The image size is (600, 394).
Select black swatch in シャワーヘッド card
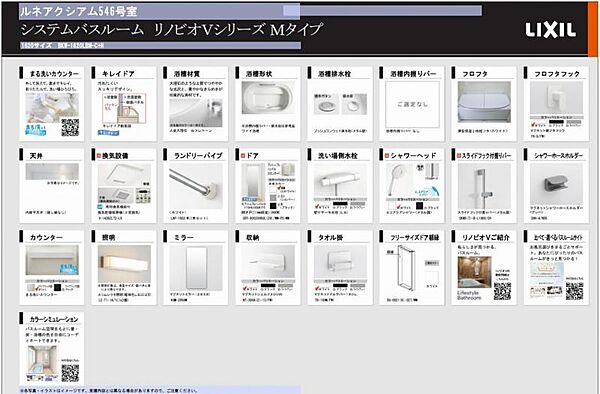[420, 205]
